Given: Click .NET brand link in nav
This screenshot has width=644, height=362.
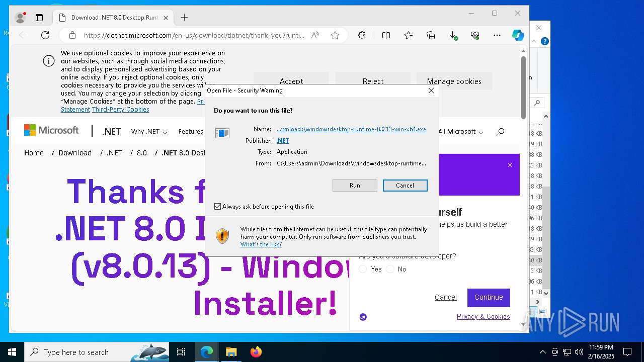Looking at the screenshot, I should pos(111,132).
